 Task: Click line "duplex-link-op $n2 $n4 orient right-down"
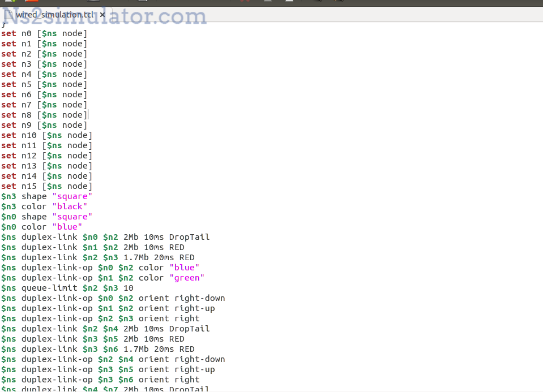pos(113,359)
